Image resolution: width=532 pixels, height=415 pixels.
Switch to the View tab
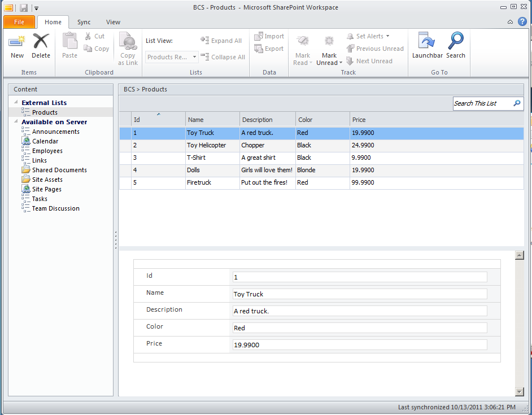pos(113,22)
